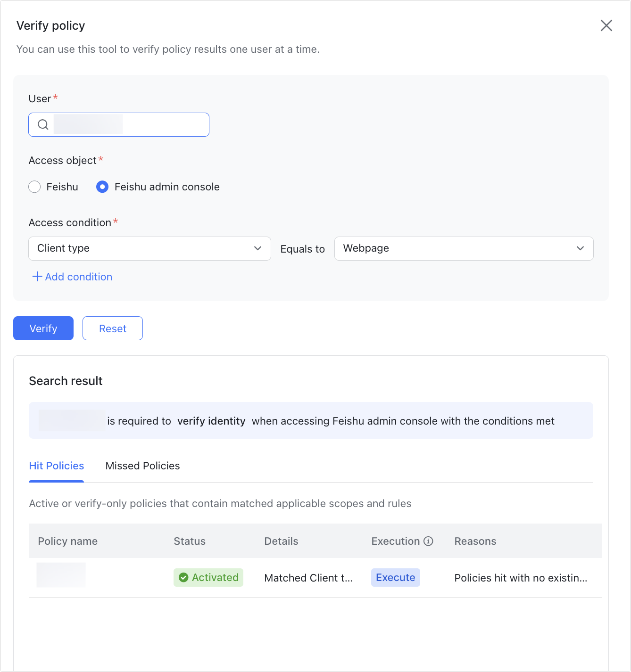
Task: Open the Client type condition dropdown
Action: [x=149, y=248]
